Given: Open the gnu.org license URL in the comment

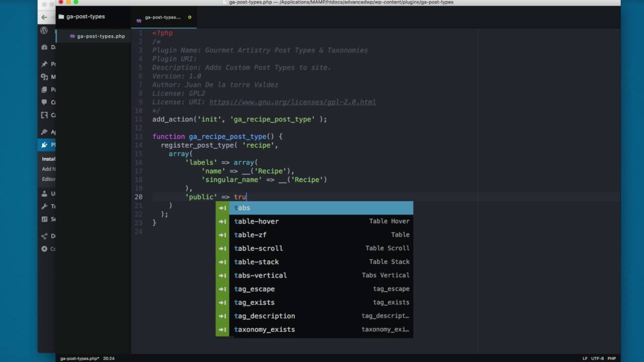Looking at the screenshot, I should (x=292, y=102).
